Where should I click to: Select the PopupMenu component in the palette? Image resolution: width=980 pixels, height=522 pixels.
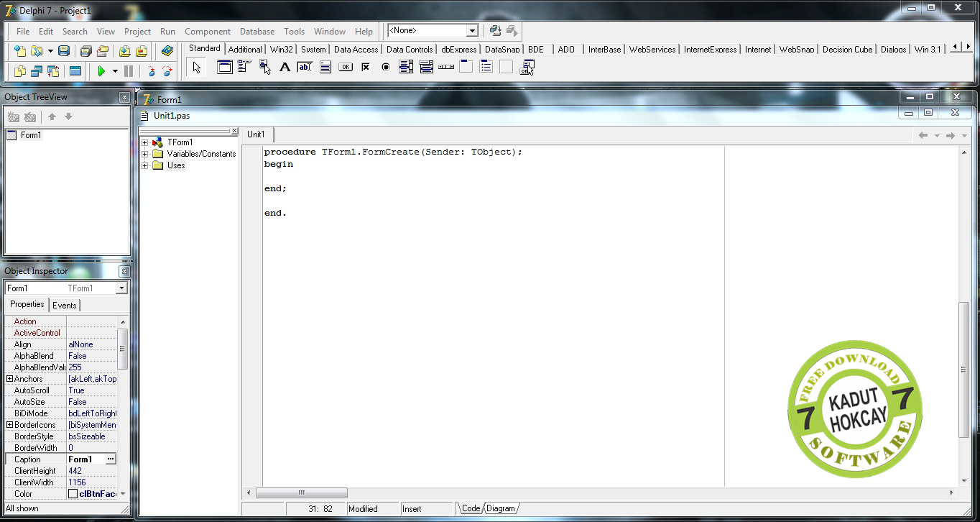pos(265,68)
